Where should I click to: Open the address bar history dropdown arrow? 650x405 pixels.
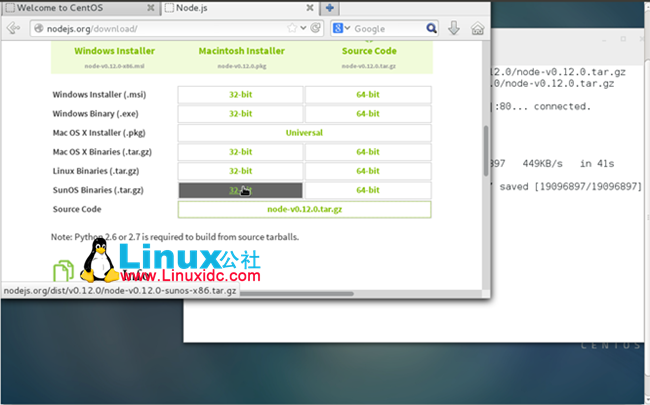coord(303,28)
